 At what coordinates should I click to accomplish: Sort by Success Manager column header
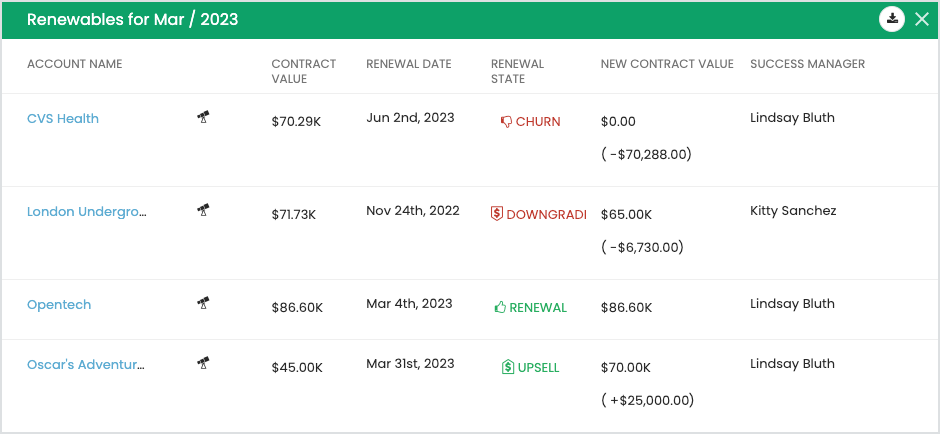coord(807,64)
